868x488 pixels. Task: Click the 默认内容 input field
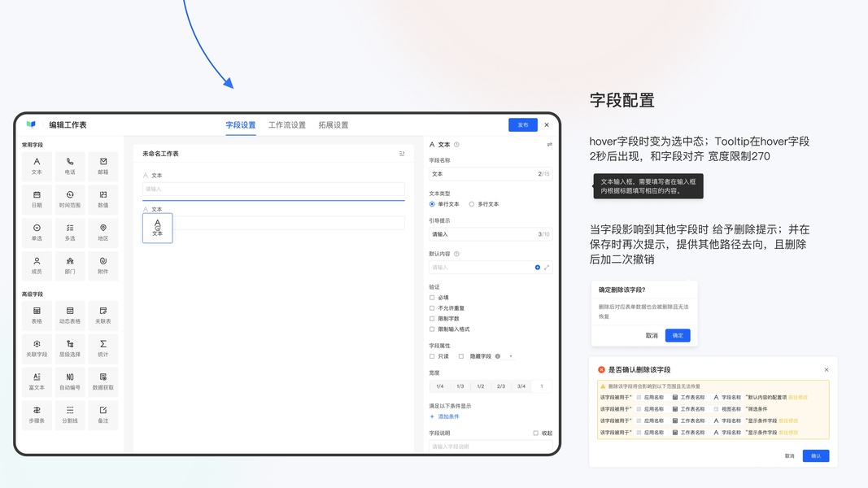491,268
